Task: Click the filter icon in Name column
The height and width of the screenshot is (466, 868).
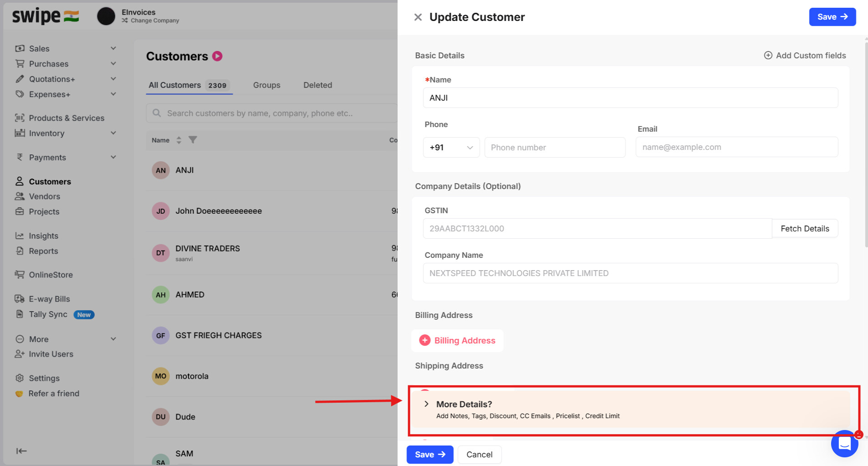Action: [x=193, y=140]
